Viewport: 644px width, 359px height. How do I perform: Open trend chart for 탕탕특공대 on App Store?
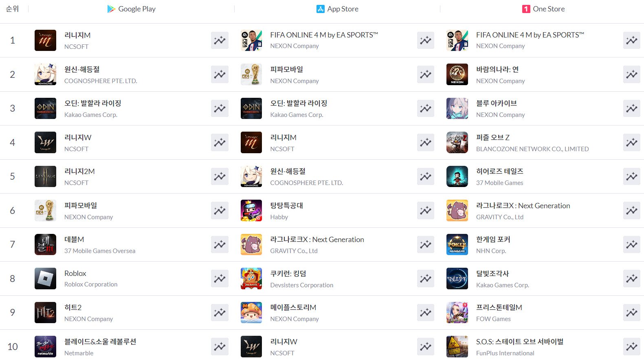point(426,211)
